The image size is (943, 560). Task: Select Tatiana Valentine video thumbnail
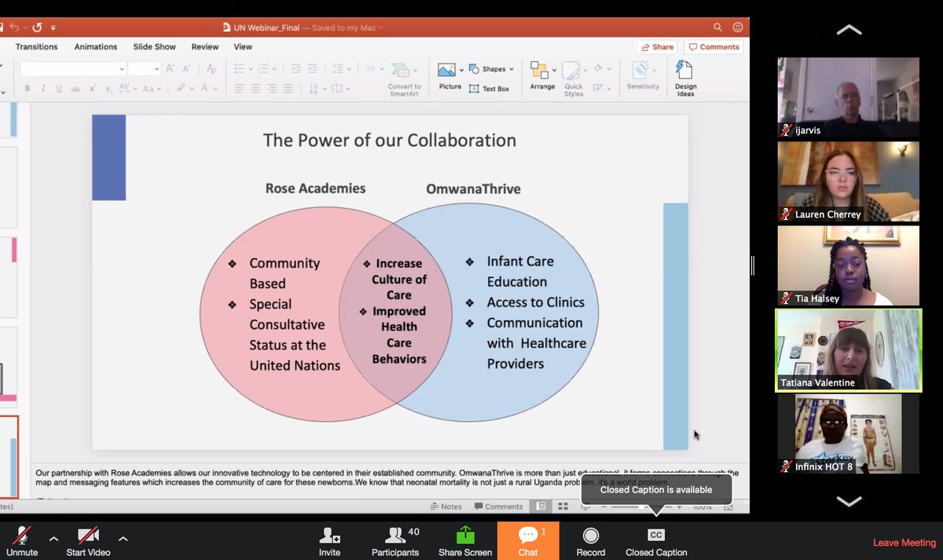849,350
